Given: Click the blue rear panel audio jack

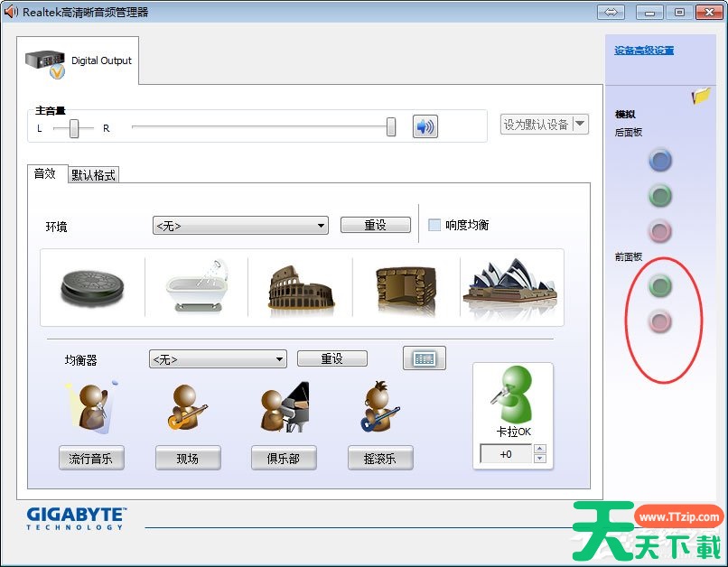Looking at the screenshot, I should (660, 161).
